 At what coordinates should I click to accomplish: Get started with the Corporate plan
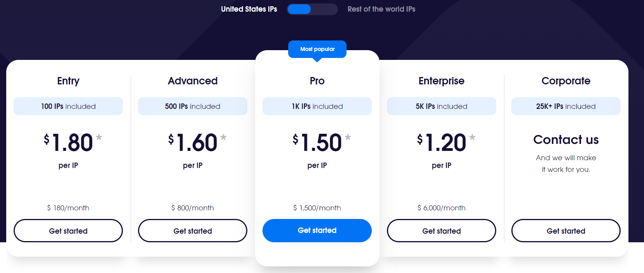point(566,230)
